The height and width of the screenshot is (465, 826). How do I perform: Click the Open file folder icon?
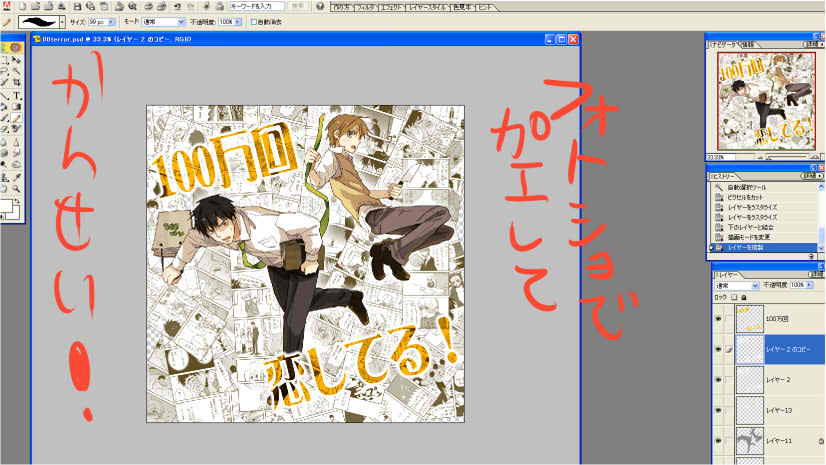click(x=35, y=6)
